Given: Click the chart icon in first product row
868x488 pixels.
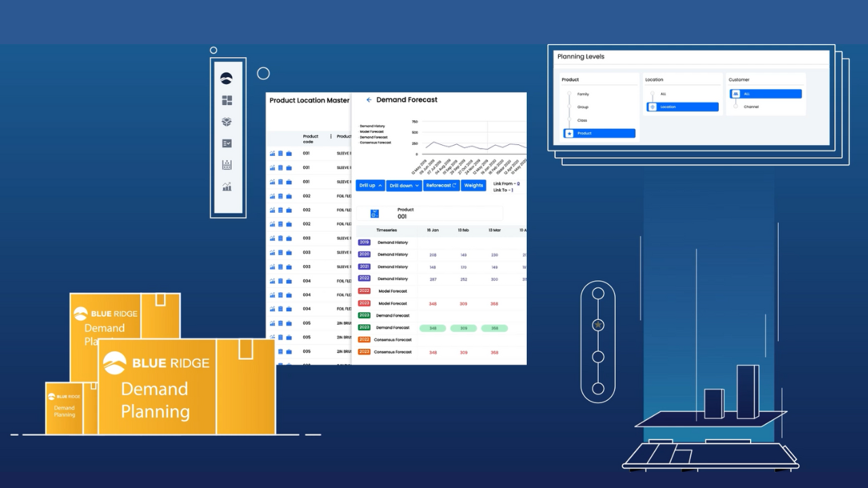Looking at the screenshot, I should [273, 154].
